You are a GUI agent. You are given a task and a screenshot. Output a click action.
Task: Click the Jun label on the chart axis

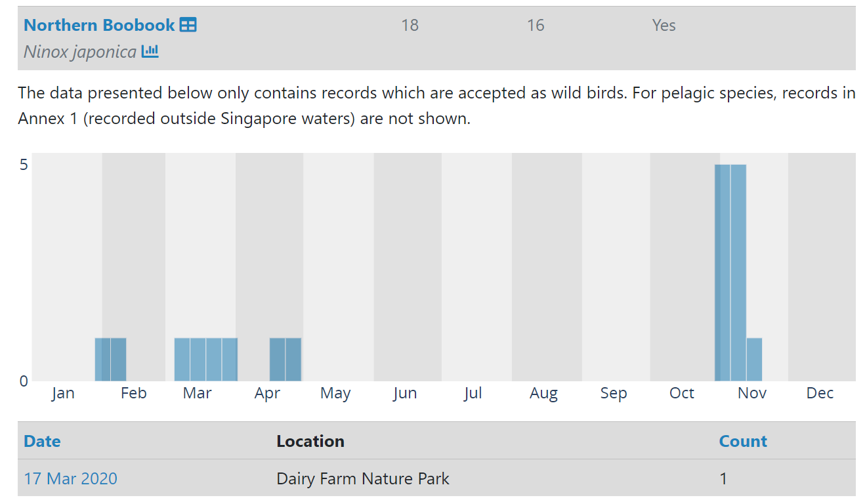[x=405, y=393]
